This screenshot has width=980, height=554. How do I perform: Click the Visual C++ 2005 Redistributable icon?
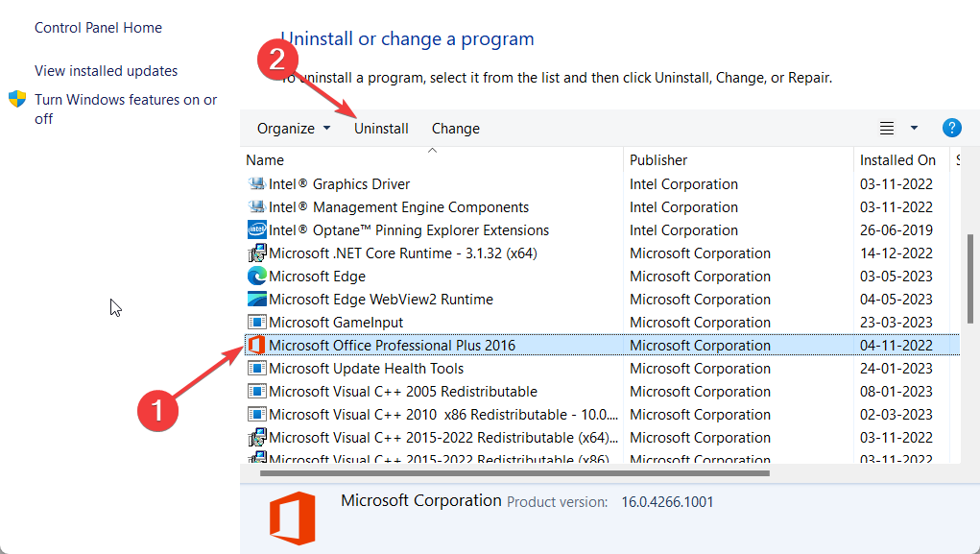(257, 392)
